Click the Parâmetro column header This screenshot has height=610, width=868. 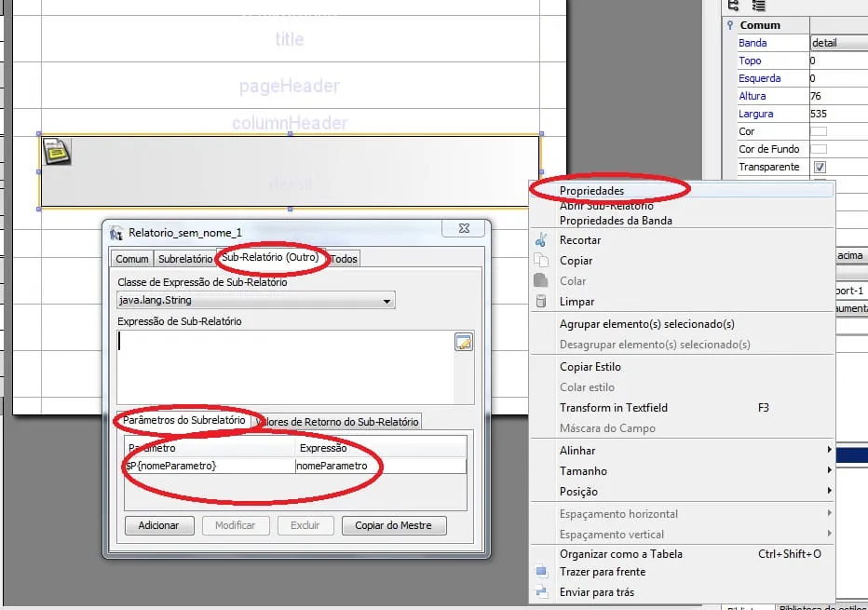pyautogui.click(x=210, y=448)
